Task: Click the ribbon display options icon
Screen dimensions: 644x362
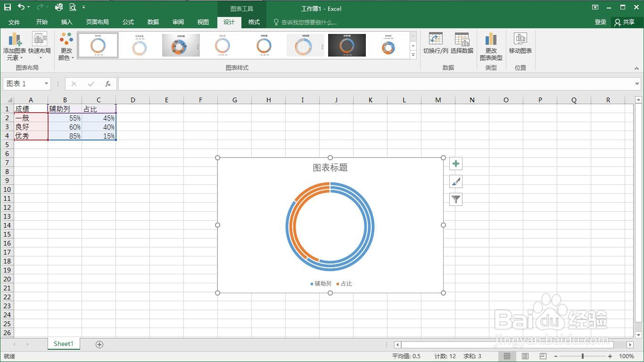Action: click(x=595, y=7)
